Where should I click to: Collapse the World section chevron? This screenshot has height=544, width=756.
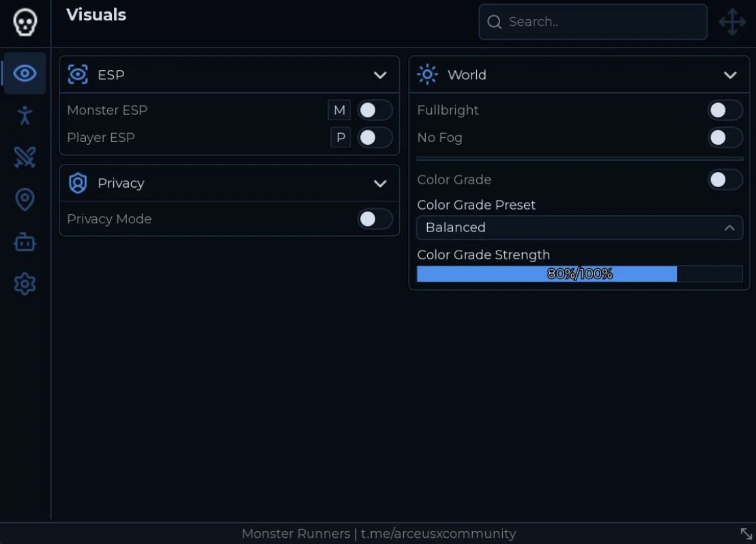coord(730,75)
